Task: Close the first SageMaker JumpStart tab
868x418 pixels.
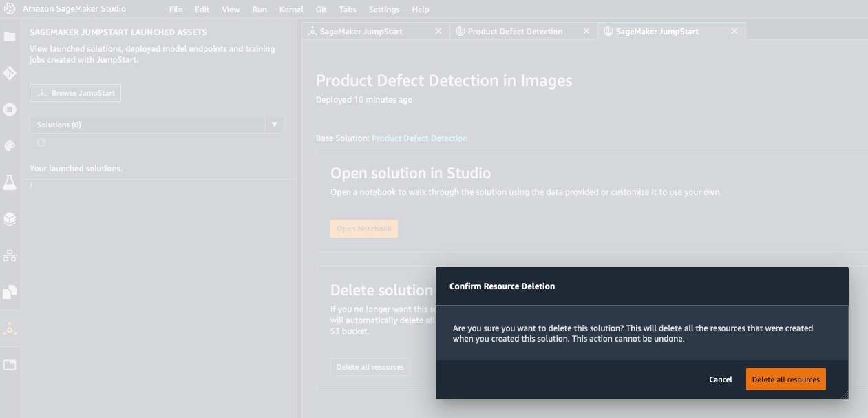Action: tap(438, 32)
